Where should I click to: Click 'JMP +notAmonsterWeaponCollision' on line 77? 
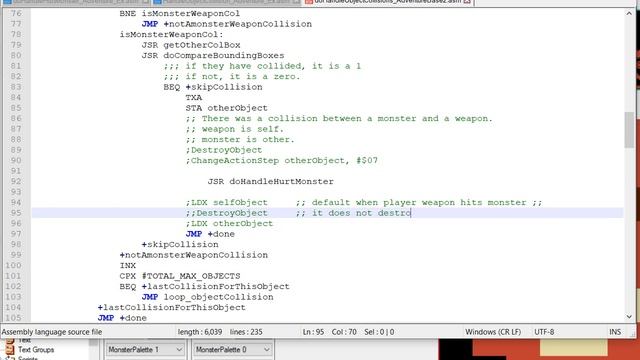click(227, 24)
